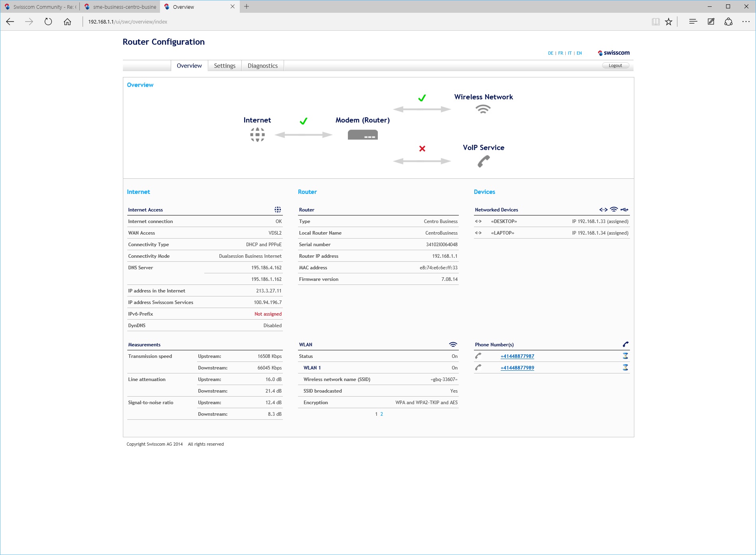The width and height of the screenshot is (756, 555).
Task: Go back to the previous page
Action: pos(10,22)
